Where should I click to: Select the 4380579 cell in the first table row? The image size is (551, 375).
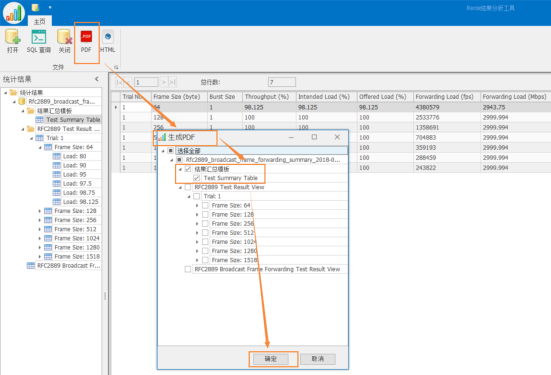(447, 107)
